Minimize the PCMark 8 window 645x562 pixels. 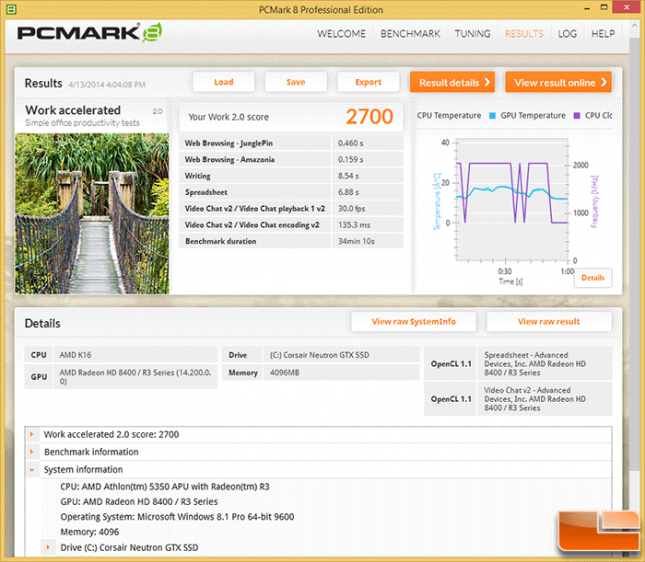pyautogui.click(x=587, y=8)
